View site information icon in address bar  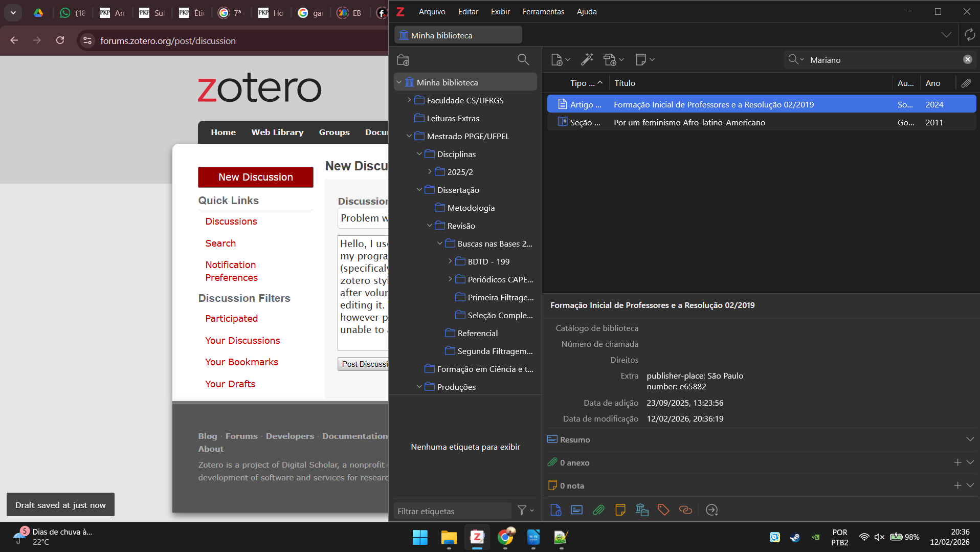pos(87,40)
